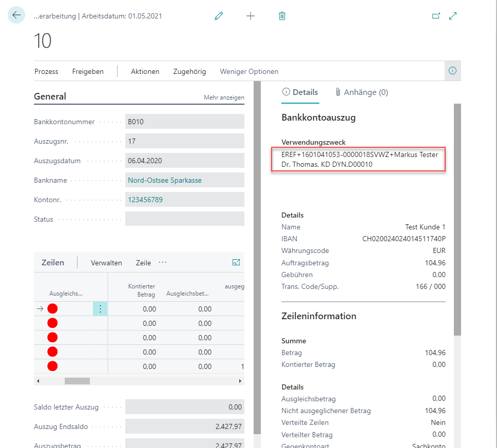Image resolution: width=497 pixels, height=448 pixels.
Task: Click the Kontonr. 123456789 link
Action: coord(145,200)
